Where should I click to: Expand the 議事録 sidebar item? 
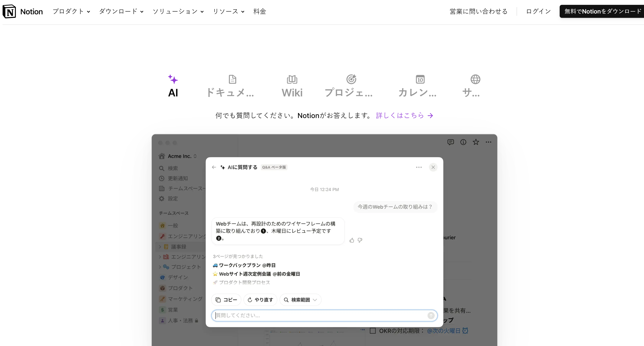(160, 247)
